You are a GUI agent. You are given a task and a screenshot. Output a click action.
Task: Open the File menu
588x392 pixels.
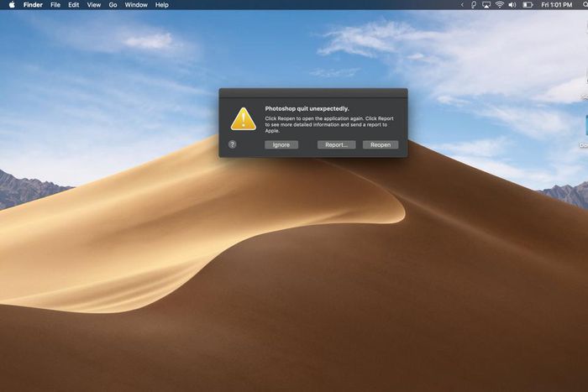55,5
